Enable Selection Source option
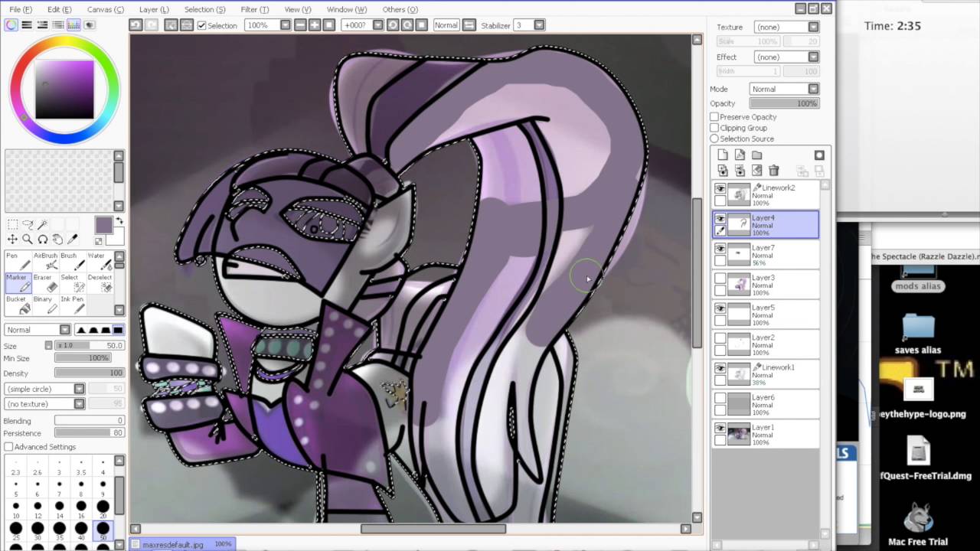 714,139
